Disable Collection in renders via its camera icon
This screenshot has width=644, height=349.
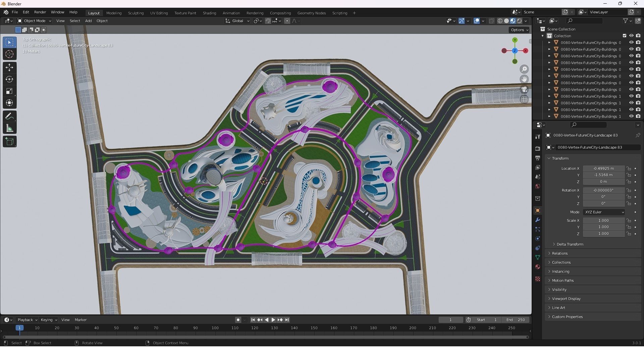[x=638, y=36]
